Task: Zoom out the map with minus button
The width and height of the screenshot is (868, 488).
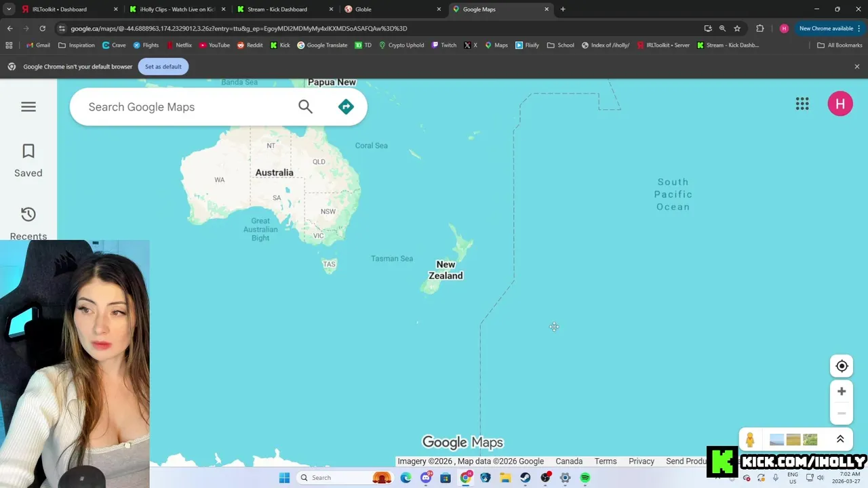Action: click(x=842, y=413)
